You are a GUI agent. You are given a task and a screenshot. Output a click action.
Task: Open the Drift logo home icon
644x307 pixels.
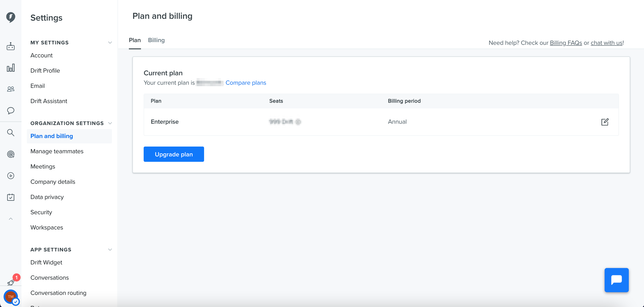pos(11,17)
